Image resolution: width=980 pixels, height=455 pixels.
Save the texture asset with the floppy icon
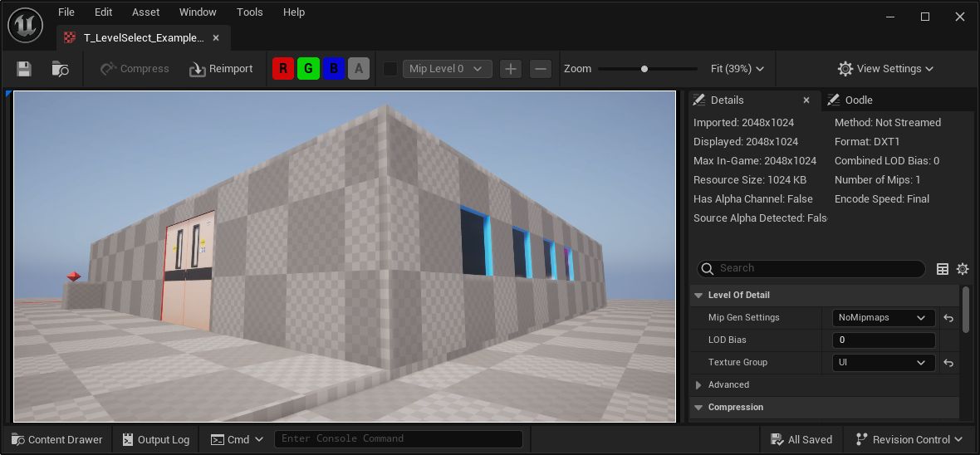24,69
